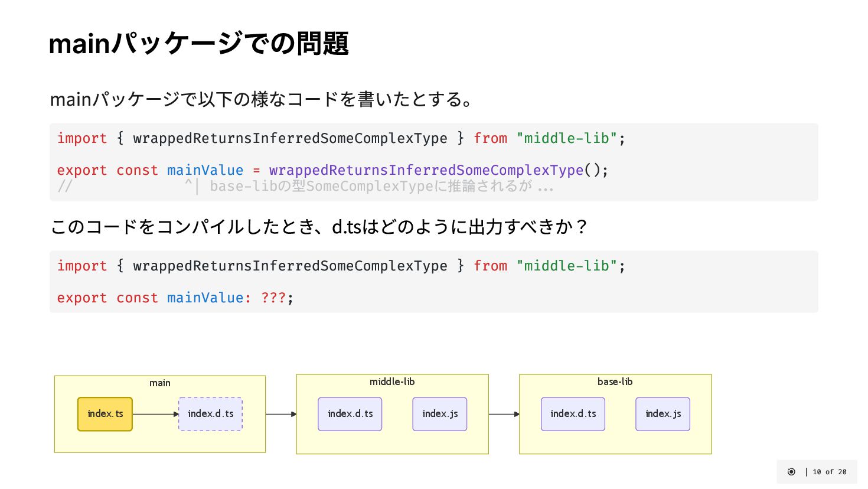Click the "base-lib" package title in diagram
Viewport: 868px width, 489px height.
pos(615,382)
